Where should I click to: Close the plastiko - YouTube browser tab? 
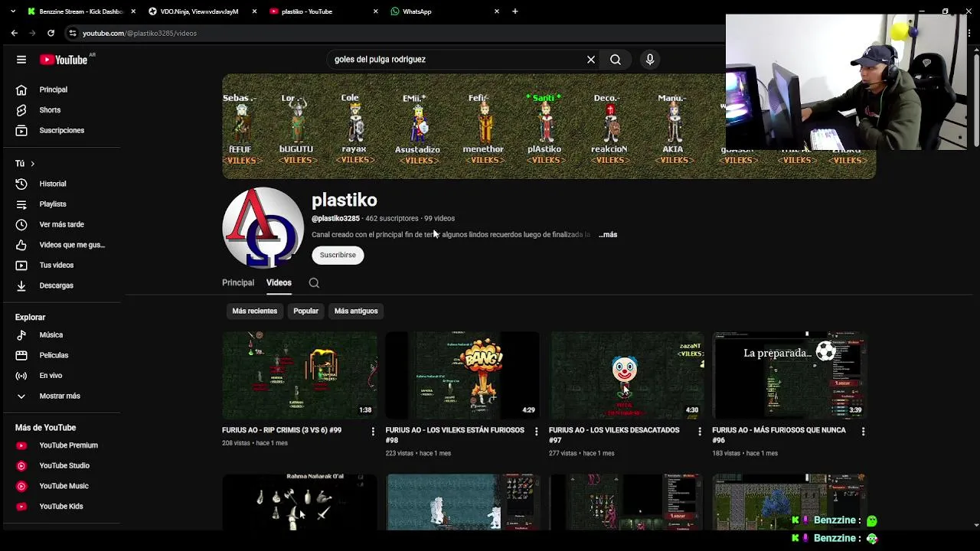(375, 11)
